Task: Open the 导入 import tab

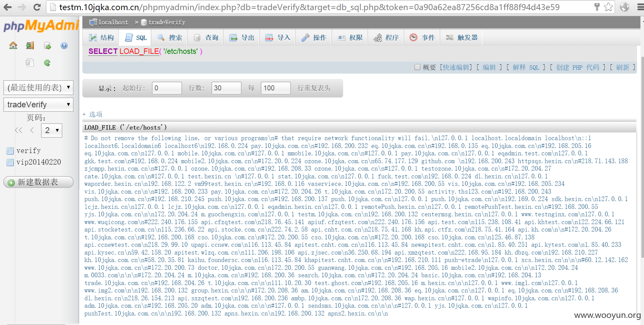Action: [x=278, y=38]
